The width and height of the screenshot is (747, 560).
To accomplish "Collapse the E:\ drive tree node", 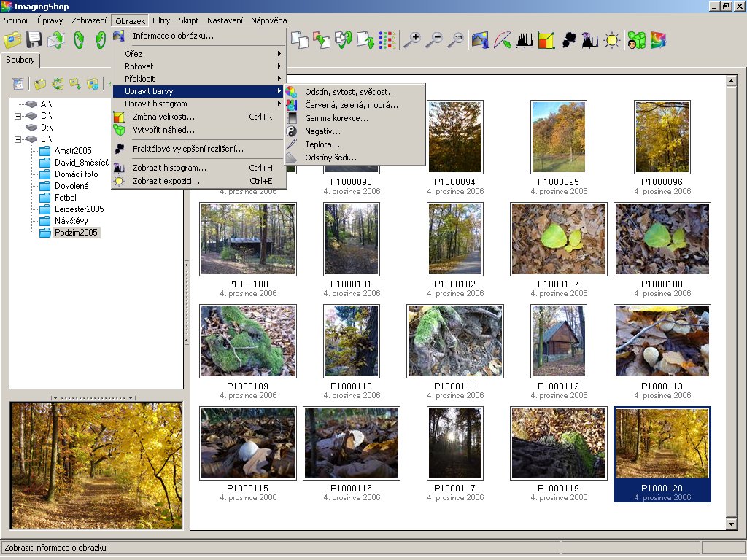I will click(18, 139).
